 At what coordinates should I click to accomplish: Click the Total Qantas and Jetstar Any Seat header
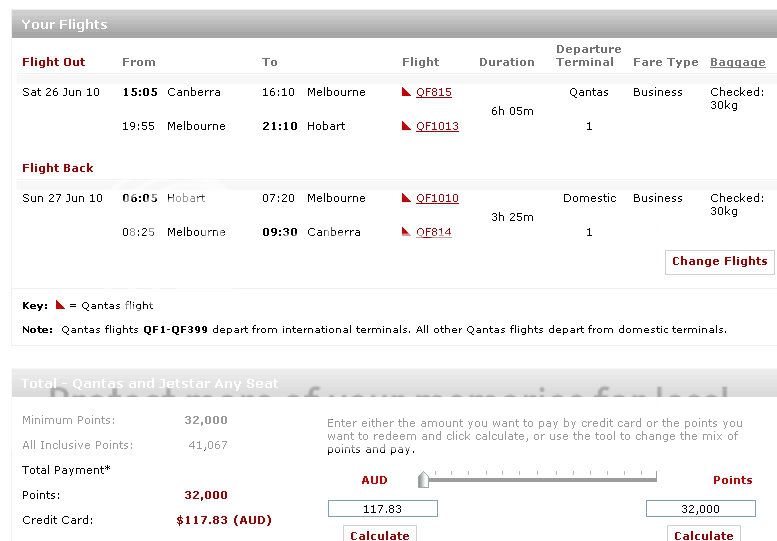150,383
